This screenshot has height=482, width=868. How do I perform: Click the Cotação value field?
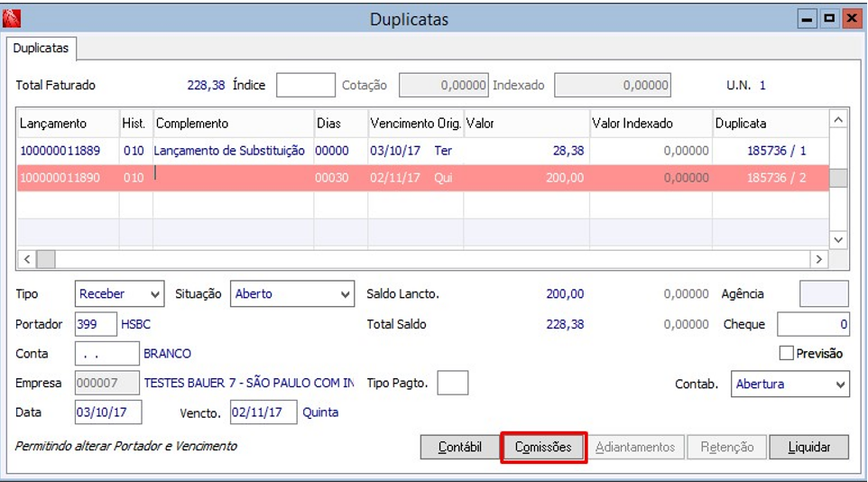tap(443, 86)
